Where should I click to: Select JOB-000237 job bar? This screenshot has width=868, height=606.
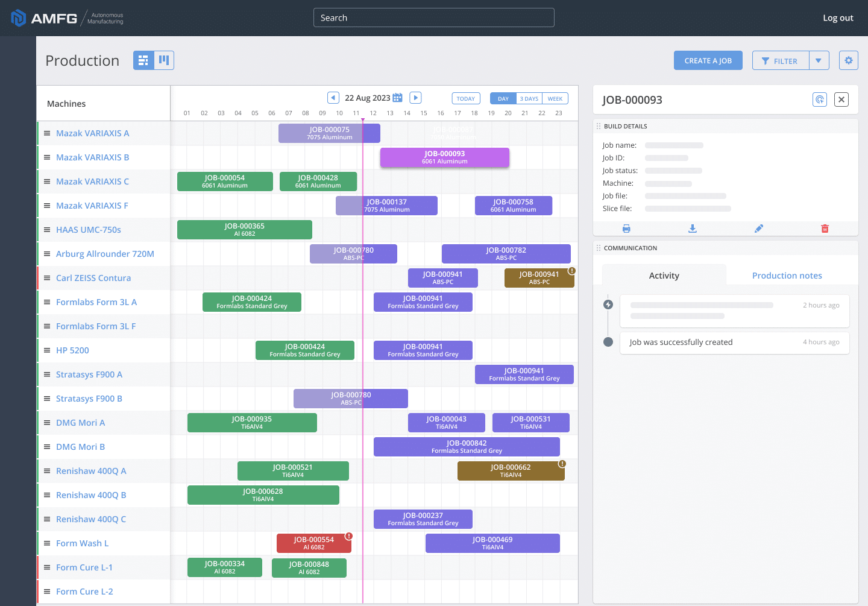click(x=423, y=519)
